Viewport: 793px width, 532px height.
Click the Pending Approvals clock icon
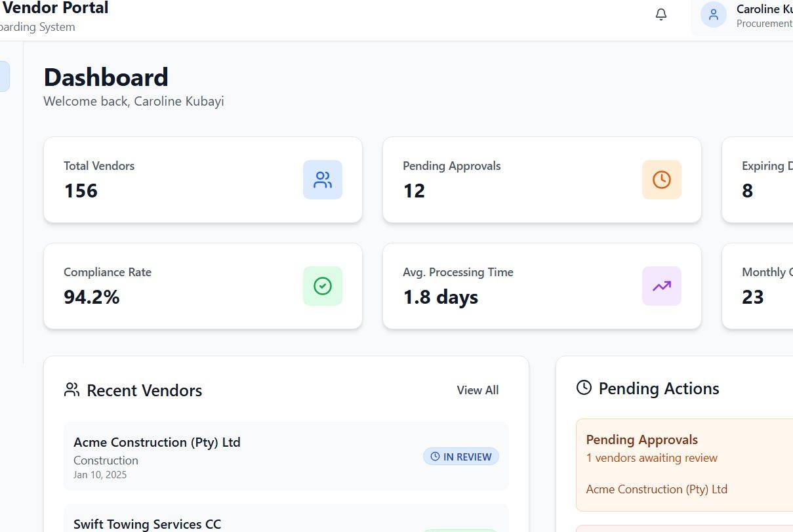[x=661, y=180]
